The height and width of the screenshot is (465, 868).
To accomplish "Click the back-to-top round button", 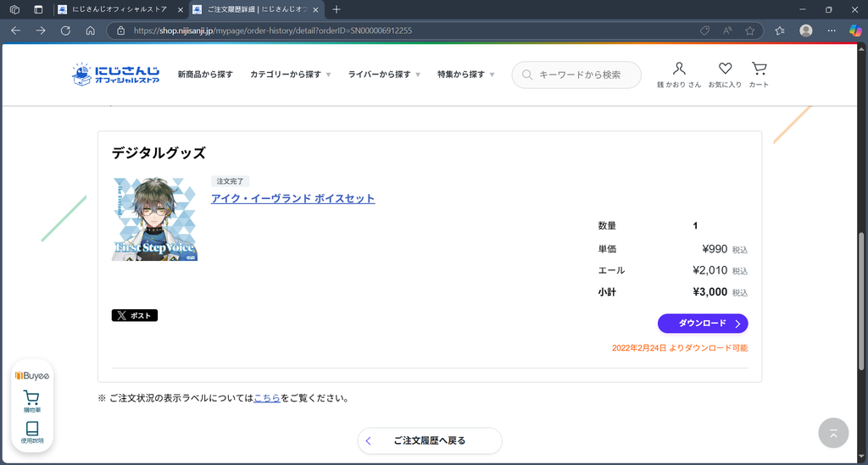I will 833,433.
